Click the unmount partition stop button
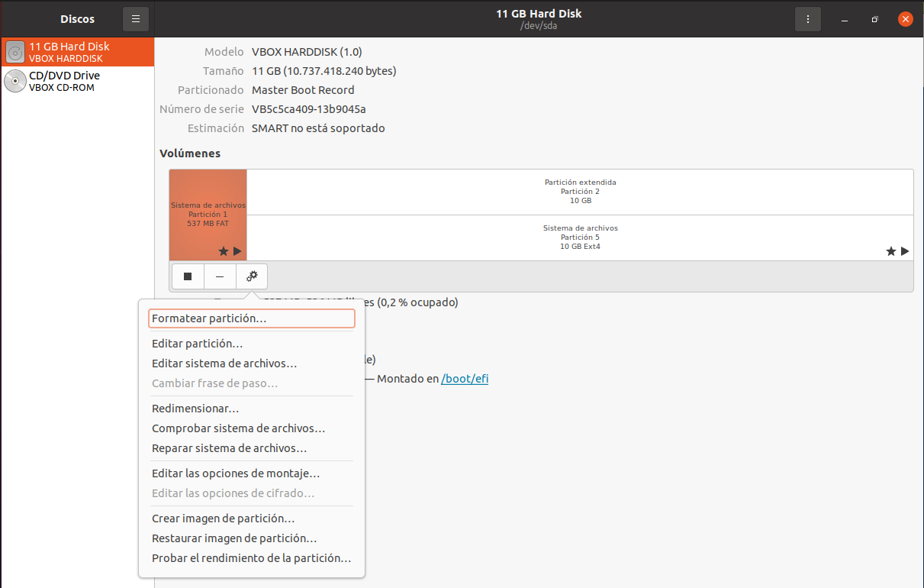The width and height of the screenshot is (924, 588). pyautogui.click(x=188, y=276)
